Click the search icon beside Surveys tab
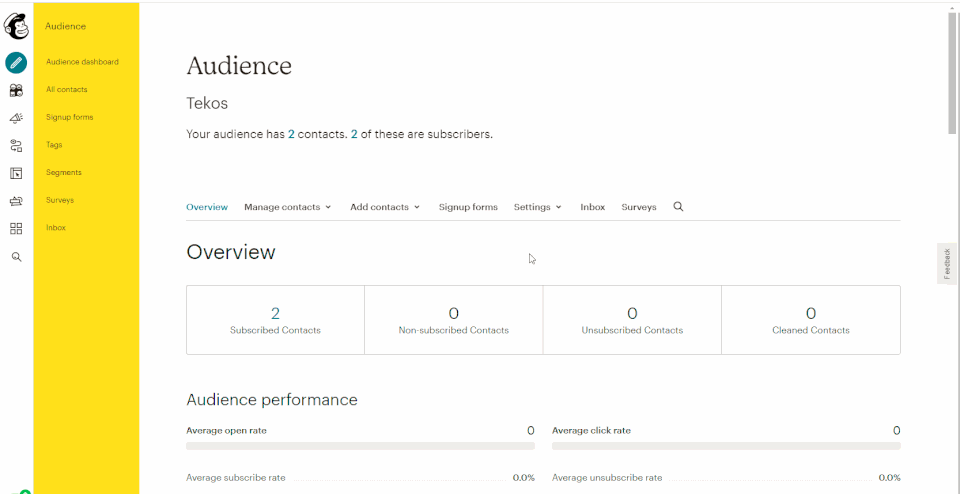960x494 pixels. click(678, 207)
